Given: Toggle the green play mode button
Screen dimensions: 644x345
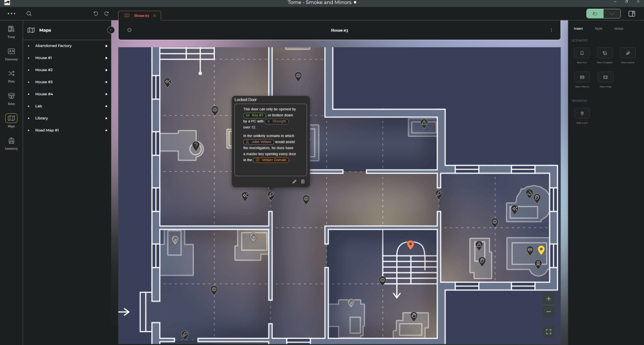Looking at the screenshot, I should coord(595,14).
